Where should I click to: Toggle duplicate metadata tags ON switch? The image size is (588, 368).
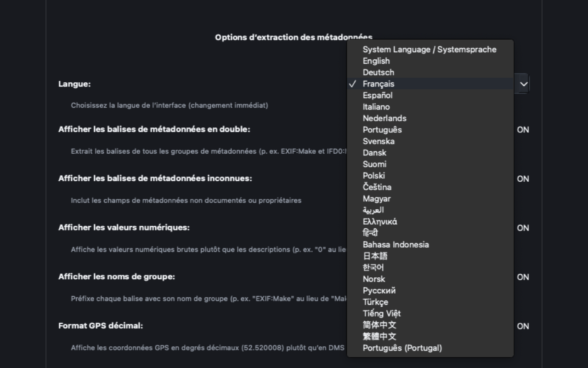click(x=523, y=130)
